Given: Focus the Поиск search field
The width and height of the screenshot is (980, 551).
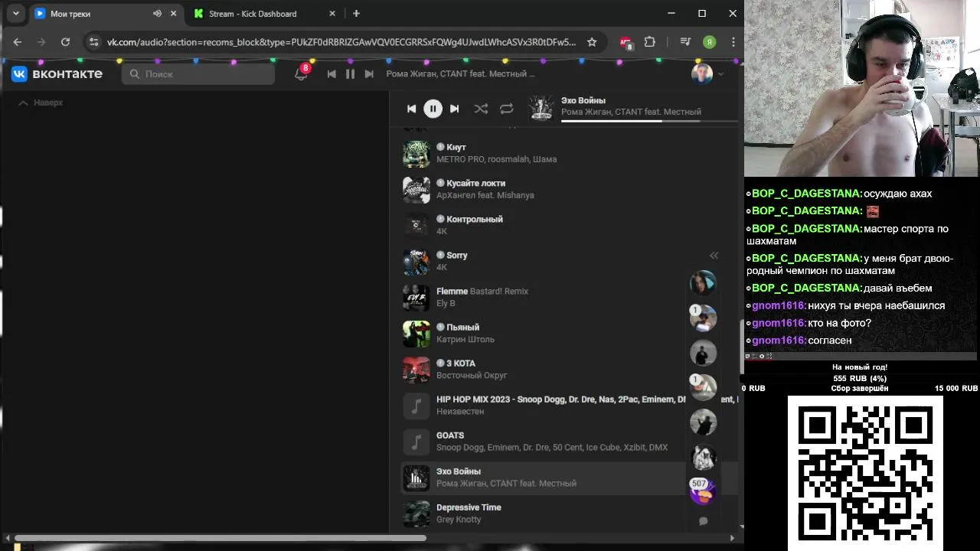Looking at the screenshot, I should point(198,73).
